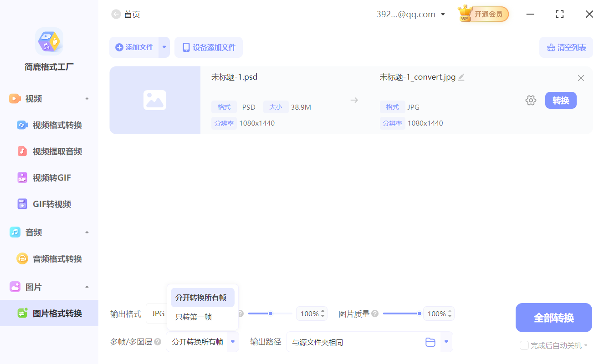Click 清空列表 to clear the file list
Viewport: 604px width, 364px height.
566,47
